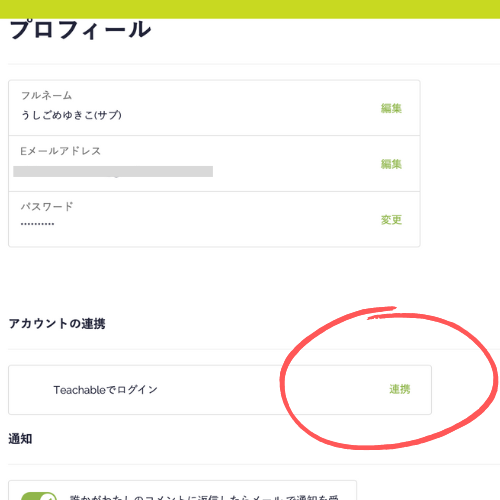The image size is (500, 500).
Task: Click the green 連携 link
Action: click(400, 389)
